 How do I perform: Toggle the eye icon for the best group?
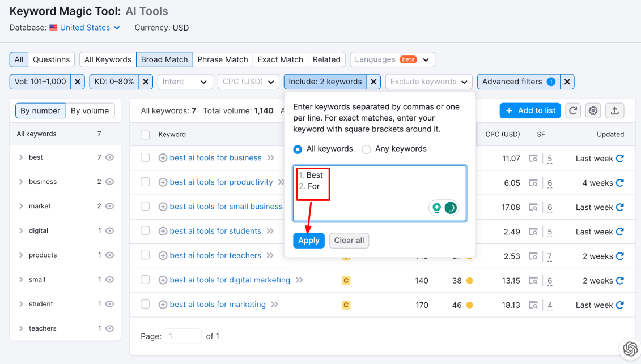[110, 157]
